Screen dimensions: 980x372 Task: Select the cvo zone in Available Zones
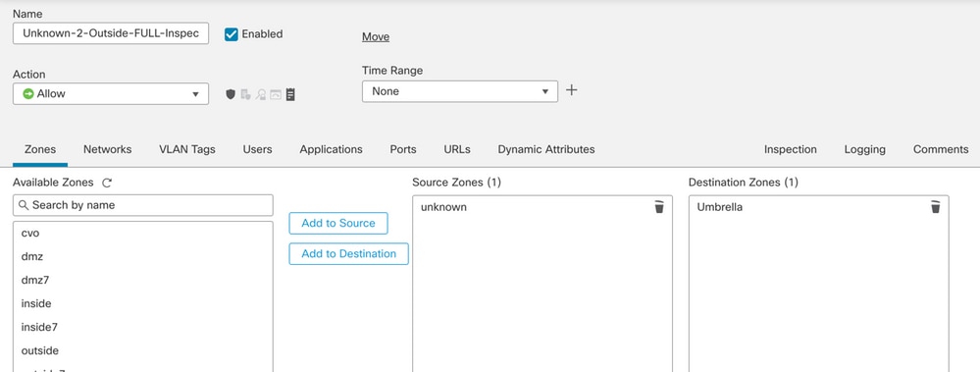coord(143,234)
